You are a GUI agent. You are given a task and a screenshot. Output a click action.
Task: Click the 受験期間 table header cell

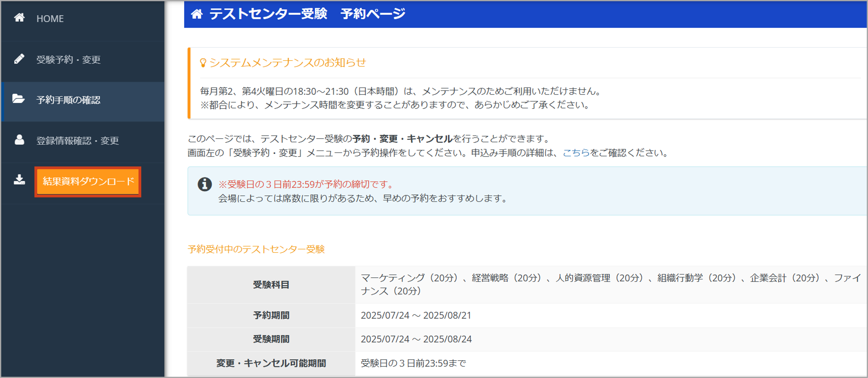[x=271, y=339]
